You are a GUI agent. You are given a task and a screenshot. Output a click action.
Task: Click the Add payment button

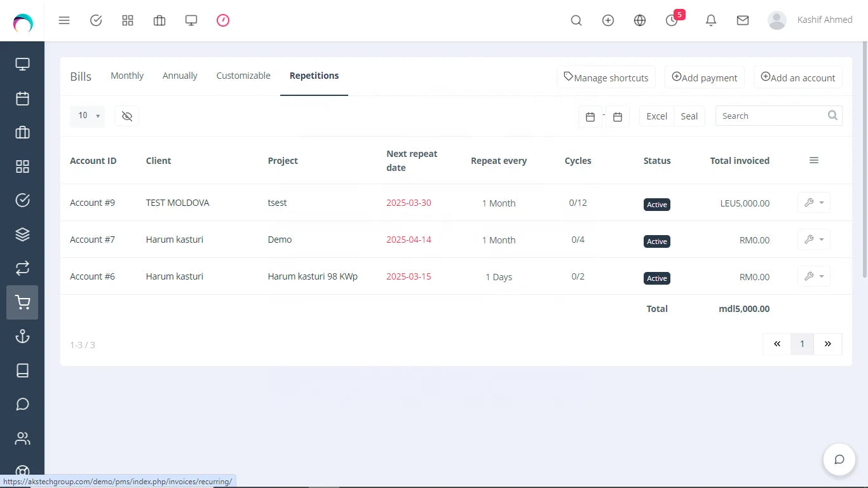[x=705, y=78]
